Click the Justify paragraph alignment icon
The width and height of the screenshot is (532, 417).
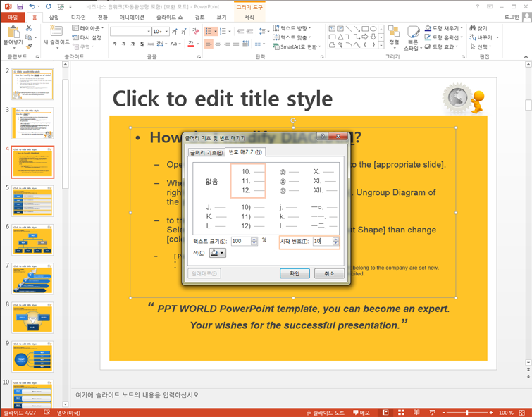[x=236, y=44]
